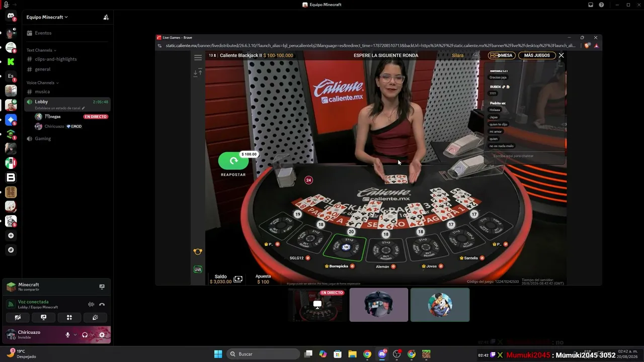Open Discord inbox icon in title bar
This screenshot has width=644, height=362.
click(591, 5)
